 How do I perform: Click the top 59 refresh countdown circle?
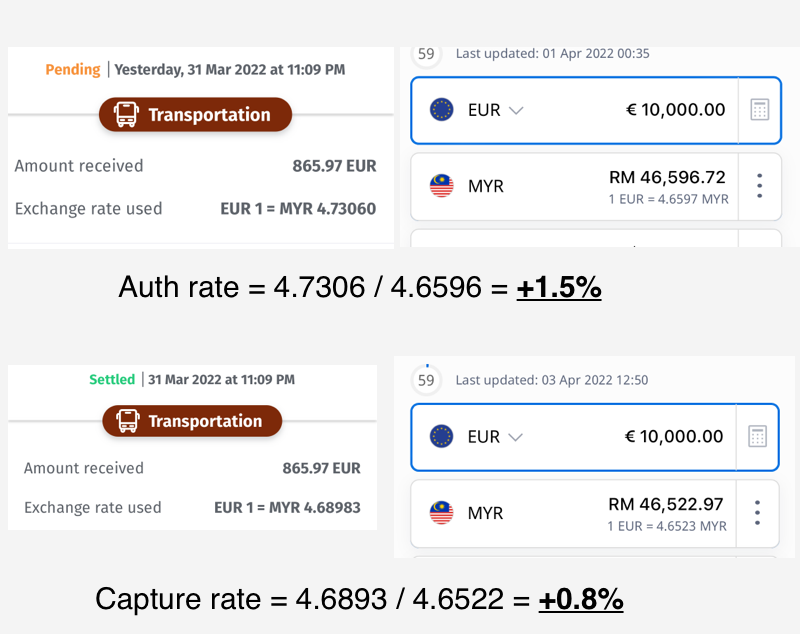[x=426, y=54]
